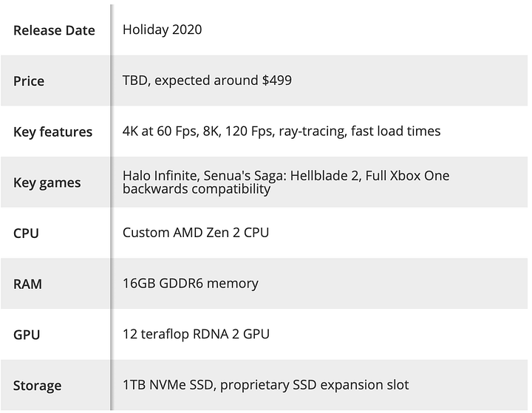The height and width of the screenshot is (413, 532).
Task: Click the vertical divider beside Price
Action: pyautogui.click(x=111, y=81)
